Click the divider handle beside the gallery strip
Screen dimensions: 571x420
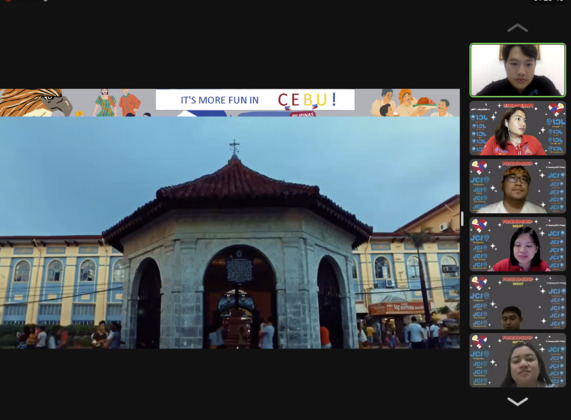[462, 219]
